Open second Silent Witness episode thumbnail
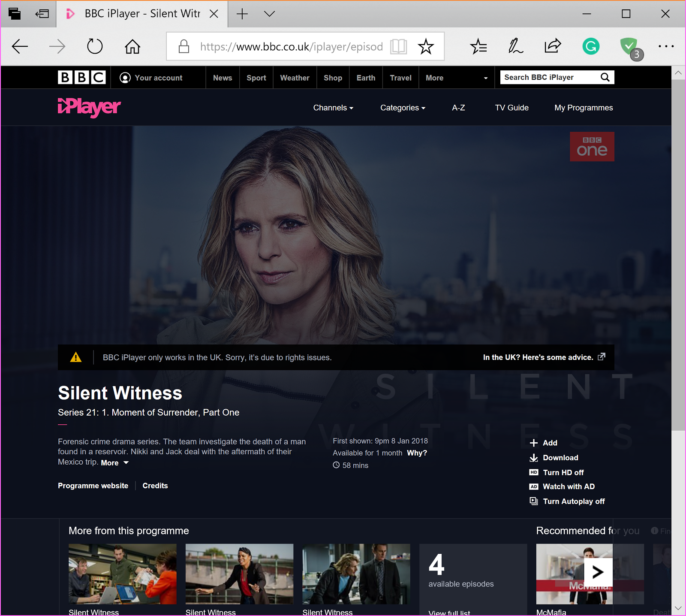Viewport: 686px width, 616px height. coord(239,574)
